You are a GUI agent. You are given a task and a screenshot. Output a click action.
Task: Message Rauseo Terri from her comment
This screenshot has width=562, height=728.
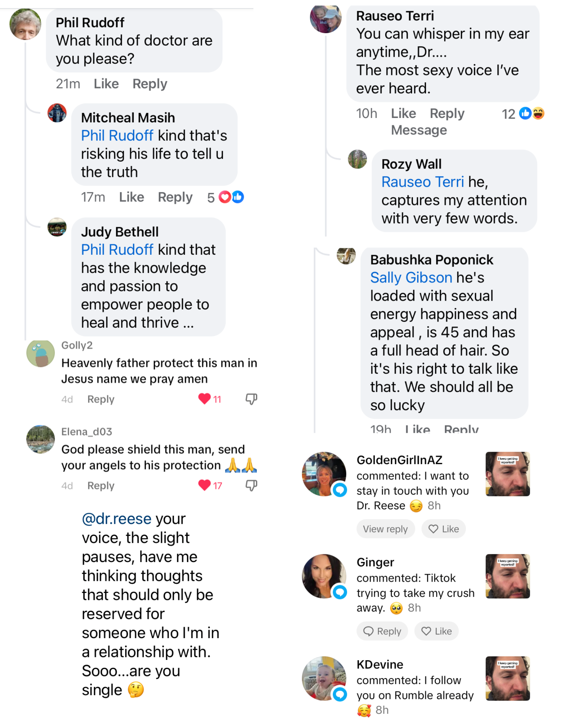coord(419,130)
